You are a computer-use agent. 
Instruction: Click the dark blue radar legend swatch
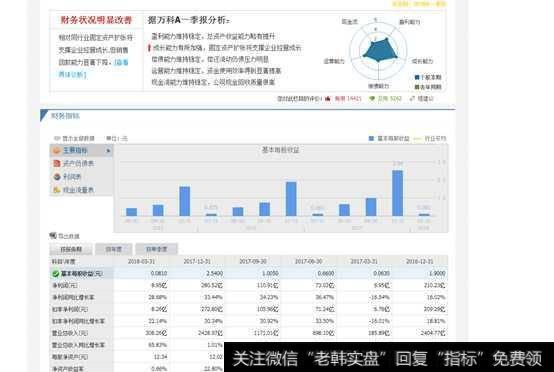click(x=417, y=77)
